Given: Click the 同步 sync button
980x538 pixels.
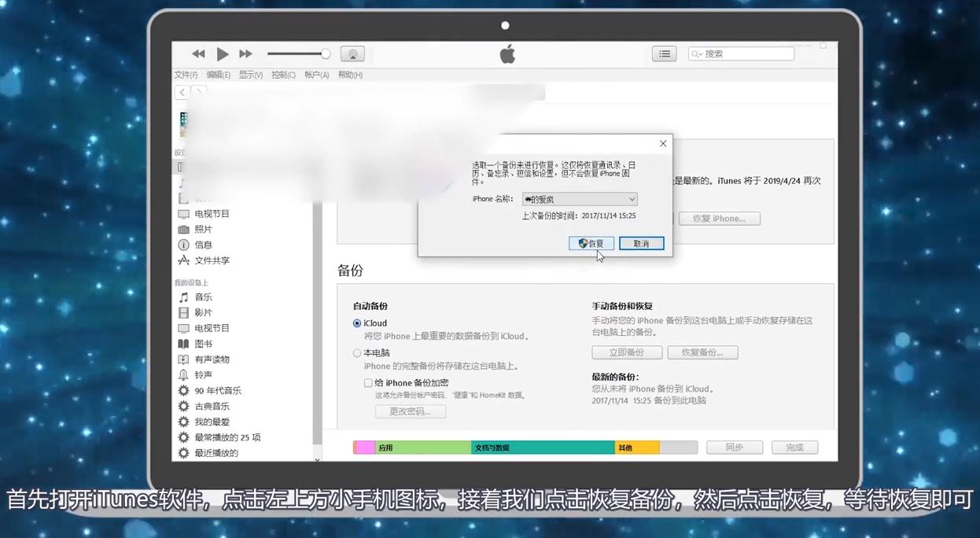Looking at the screenshot, I should coord(735,447).
